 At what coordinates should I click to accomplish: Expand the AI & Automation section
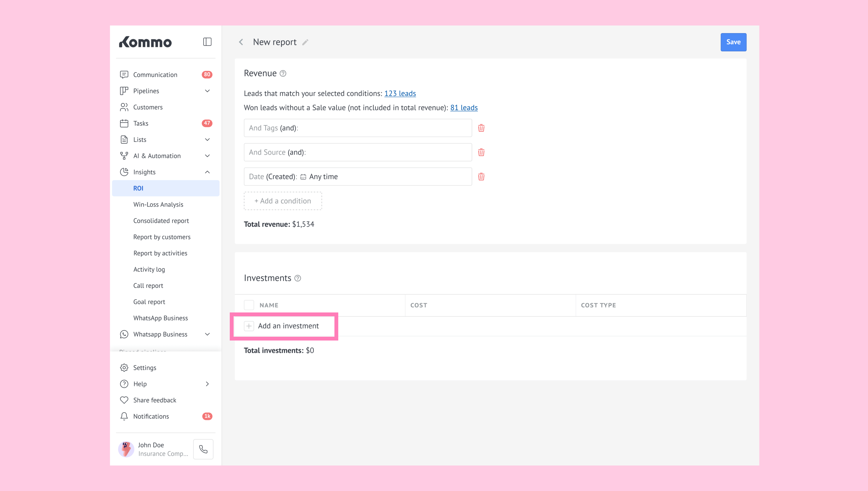point(207,156)
